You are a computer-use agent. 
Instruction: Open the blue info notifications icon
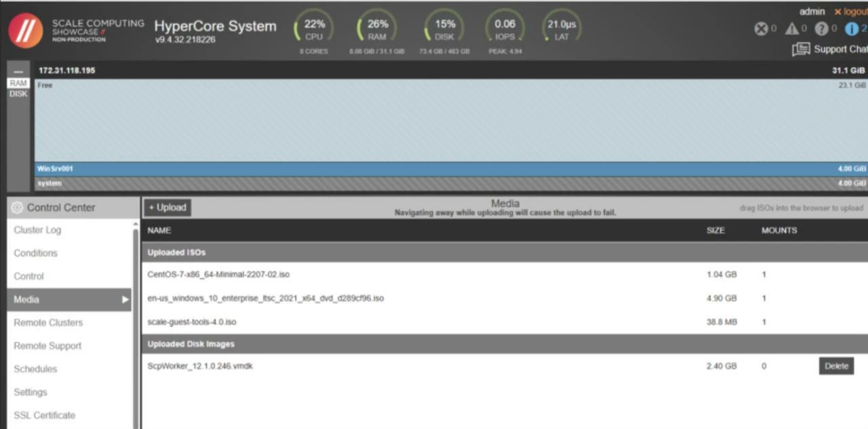coord(852,29)
